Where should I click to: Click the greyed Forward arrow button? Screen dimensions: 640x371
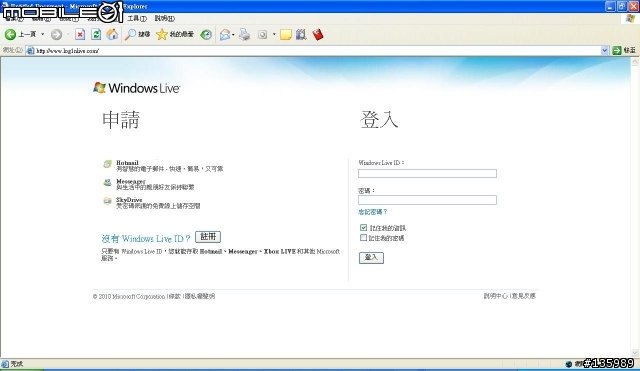click(x=56, y=35)
